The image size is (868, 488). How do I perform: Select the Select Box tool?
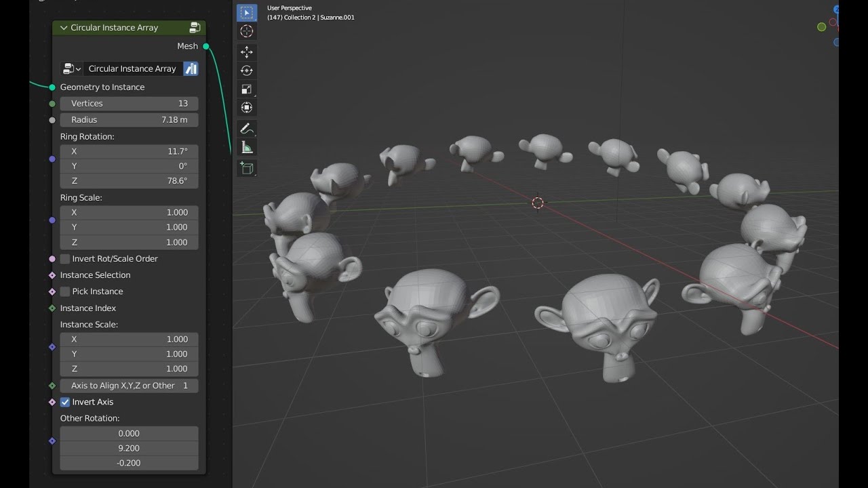click(x=247, y=12)
